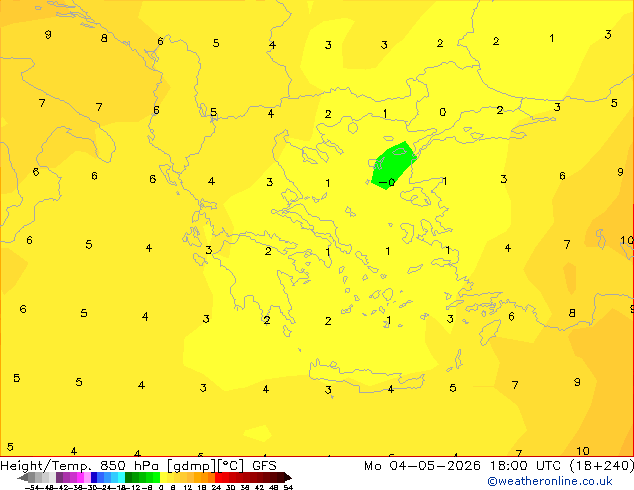Click the '0' tick label under the color legend
The height and width of the screenshot is (490, 634).
(161, 487)
